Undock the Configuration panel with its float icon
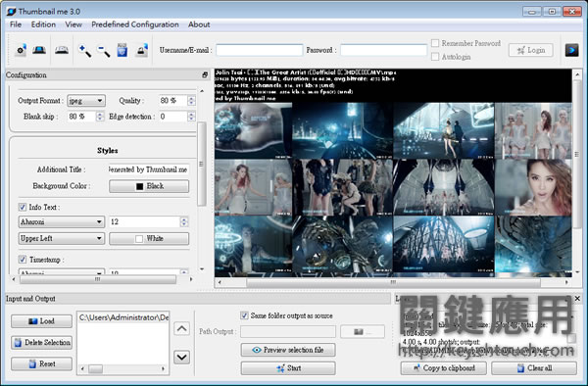This screenshot has height=386, width=588. (x=205, y=75)
